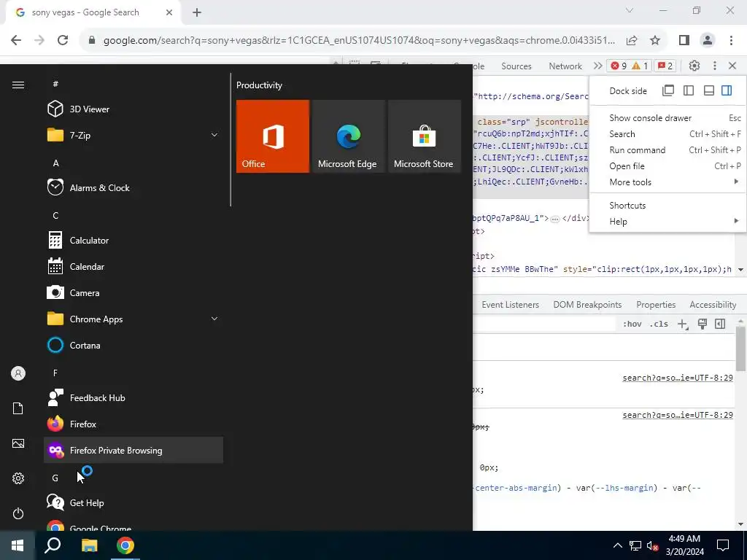Expand the Chrome Apps folder
747x560 pixels.
pyautogui.click(x=133, y=319)
